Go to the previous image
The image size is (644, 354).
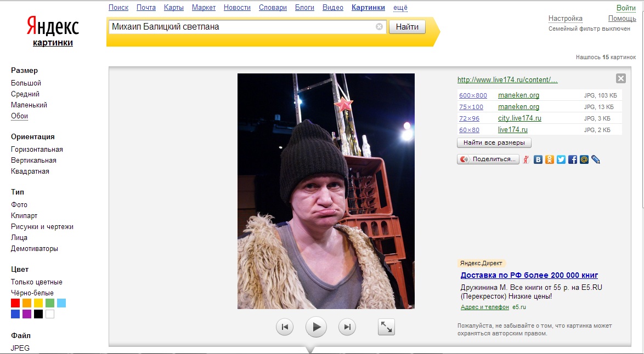[x=285, y=327]
